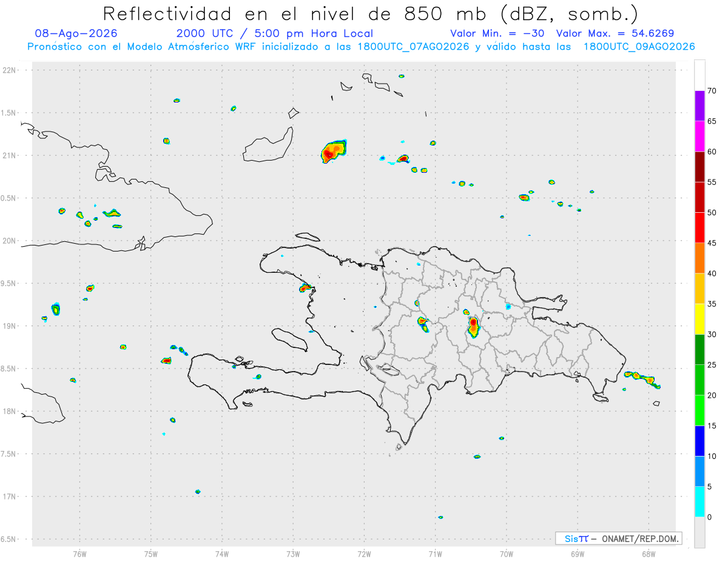Image resolution: width=728 pixels, height=562 pixels.
Task: Click the intense storm cell in central Dominican Republic
Action: (x=474, y=327)
